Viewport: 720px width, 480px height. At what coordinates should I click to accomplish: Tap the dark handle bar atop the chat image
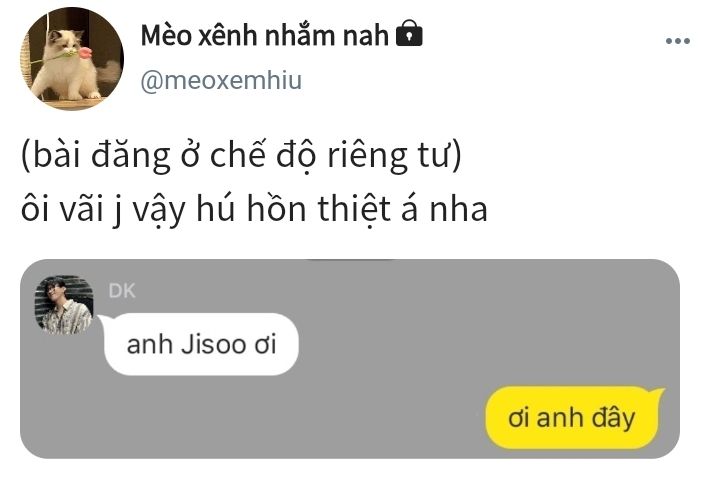click(x=350, y=260)
